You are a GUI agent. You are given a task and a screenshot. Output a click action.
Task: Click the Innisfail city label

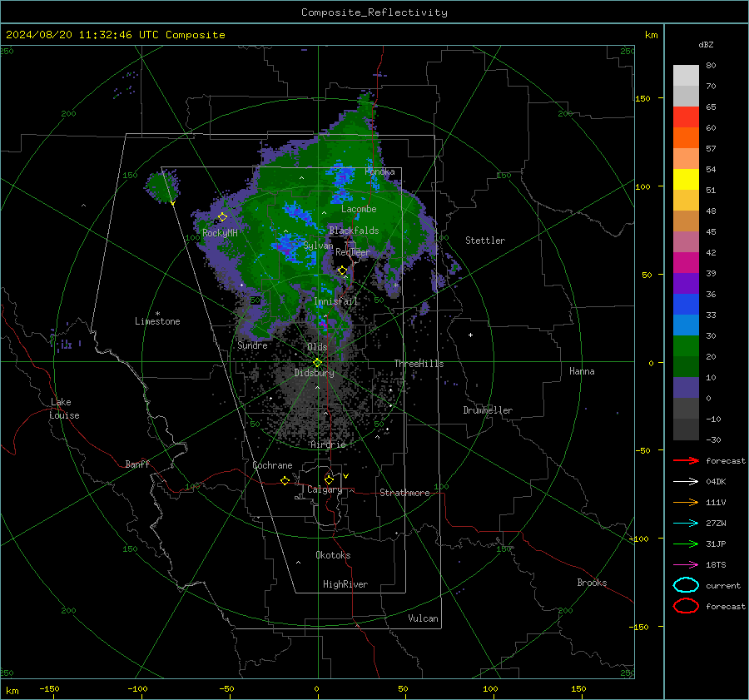click(x=335, y=301)
